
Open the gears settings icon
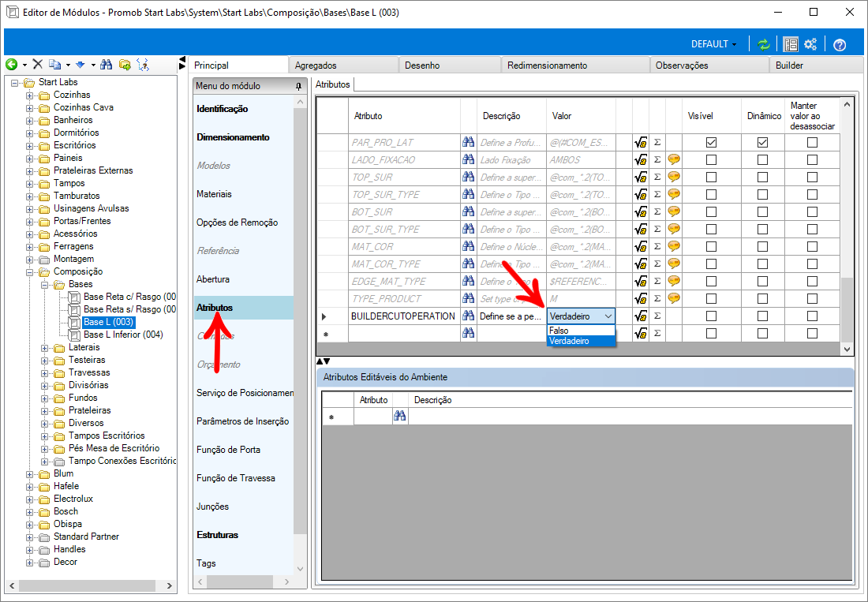coord(811,44)
